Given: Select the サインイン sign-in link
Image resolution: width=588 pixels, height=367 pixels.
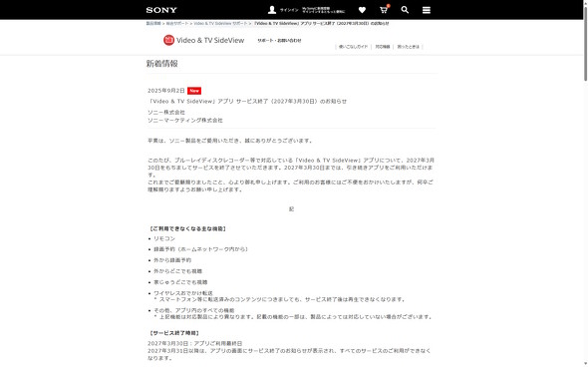Looking at the screenshot, I should (289, 10).
